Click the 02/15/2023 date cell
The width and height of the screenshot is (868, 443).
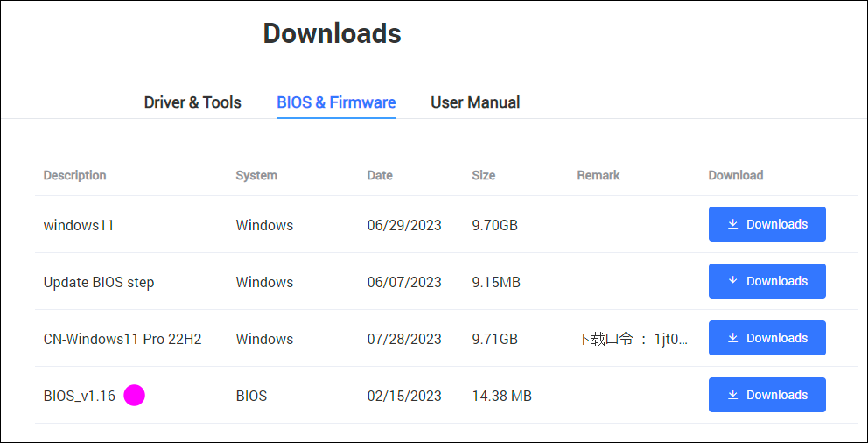[x=404, y=396]
